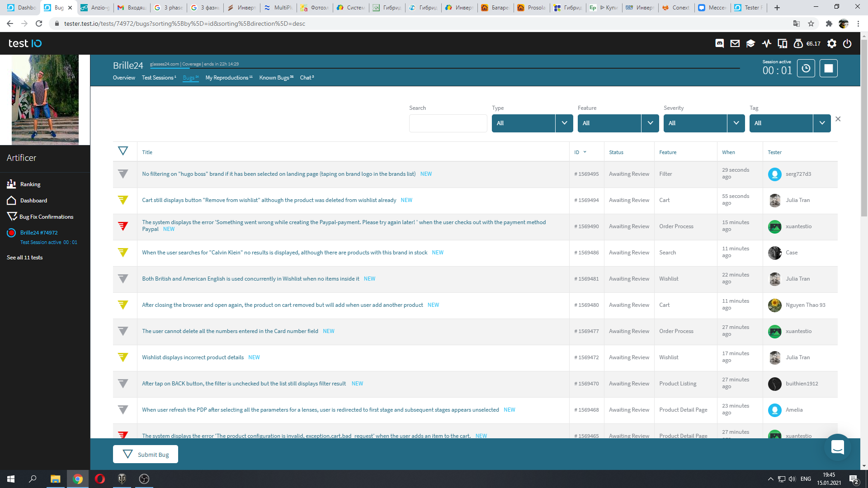Click tester serg727d3 avatar
The width and height of the screenshot is (868, 488).
click(775, 174)
